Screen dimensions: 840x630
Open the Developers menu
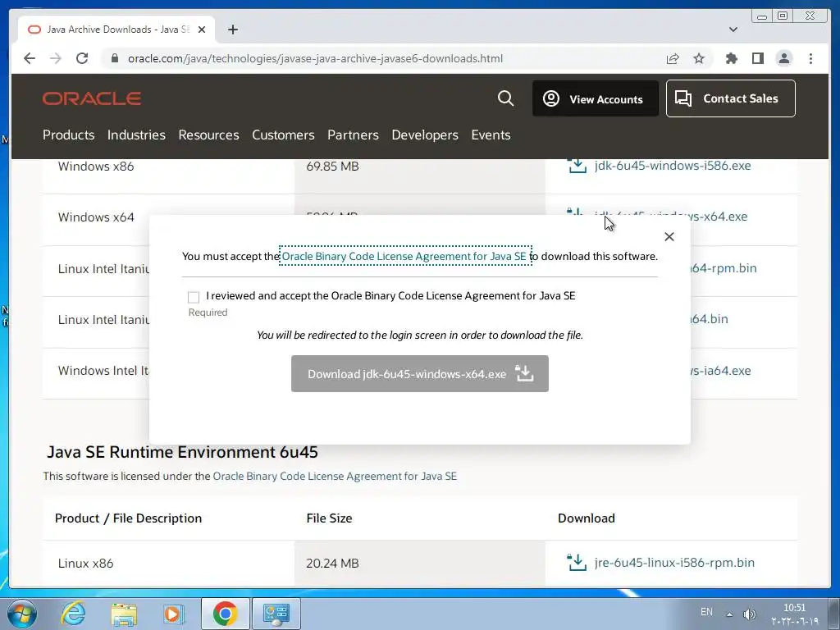(x=425, y=135)
